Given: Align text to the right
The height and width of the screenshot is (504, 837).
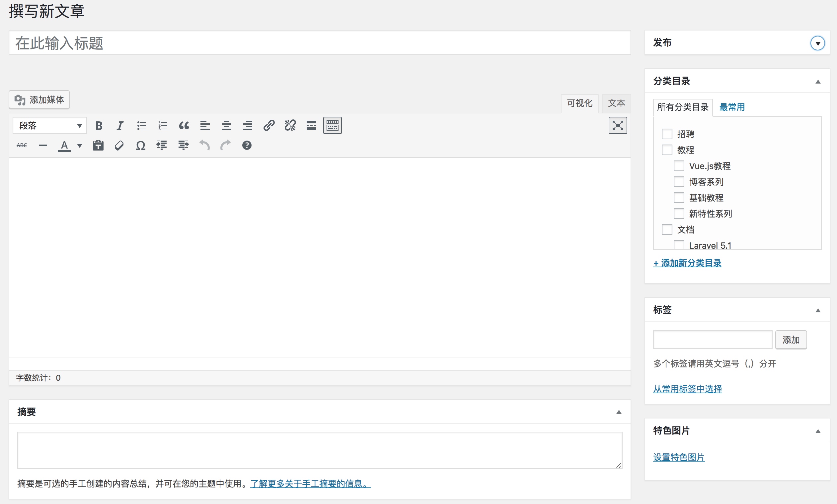Looking at the screenshot, I should (248, 126).
